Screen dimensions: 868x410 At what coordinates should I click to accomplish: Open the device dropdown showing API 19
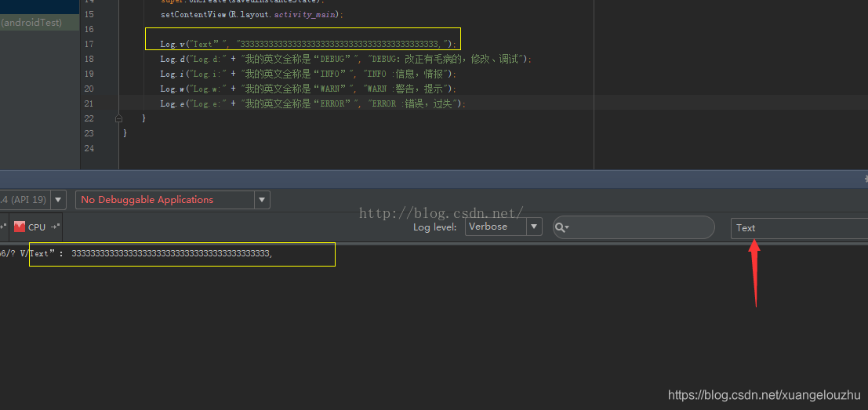coord(33,200)
